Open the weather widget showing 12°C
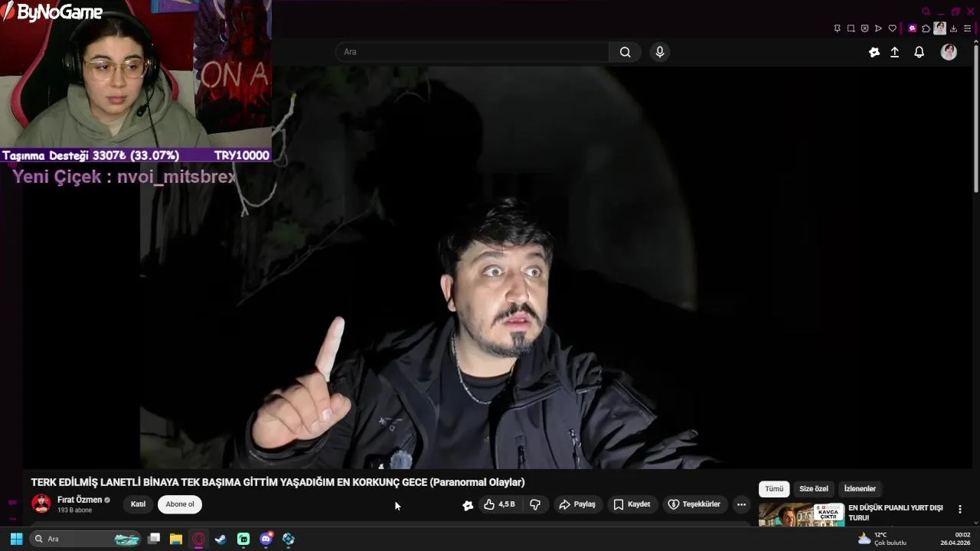The image size is (980, 551). point(882,539)
